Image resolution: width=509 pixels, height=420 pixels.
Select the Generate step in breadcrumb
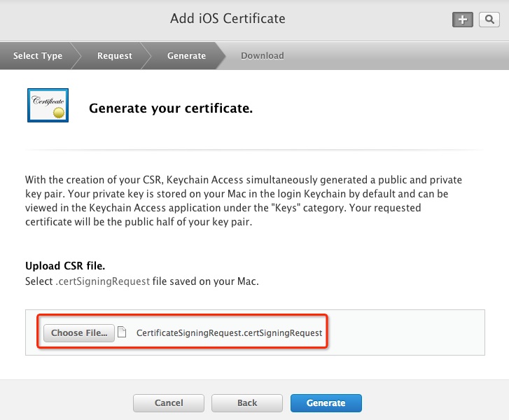coord(186,56)
